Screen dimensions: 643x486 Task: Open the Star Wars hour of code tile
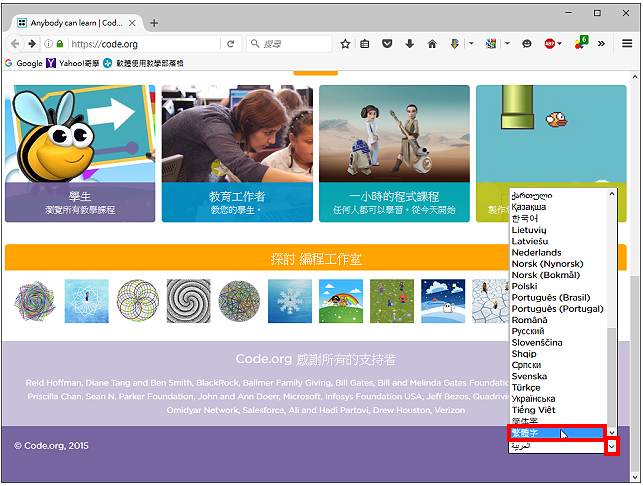[394, 153]
